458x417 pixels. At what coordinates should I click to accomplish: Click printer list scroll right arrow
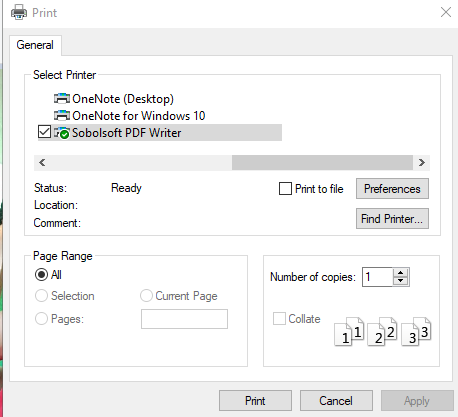coord(422,163)
